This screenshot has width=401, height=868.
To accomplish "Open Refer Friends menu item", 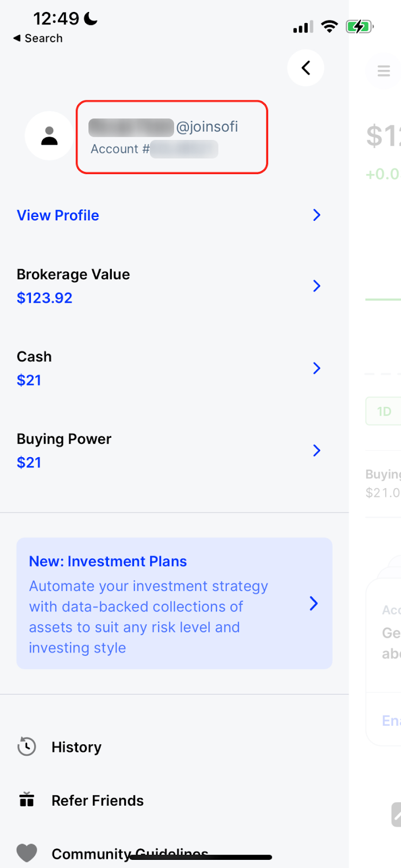I will 98,800.
